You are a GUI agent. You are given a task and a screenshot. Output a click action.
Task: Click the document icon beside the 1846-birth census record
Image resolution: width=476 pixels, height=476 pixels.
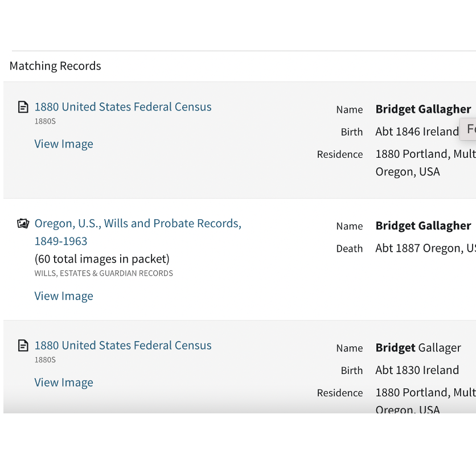pos(23,107)
